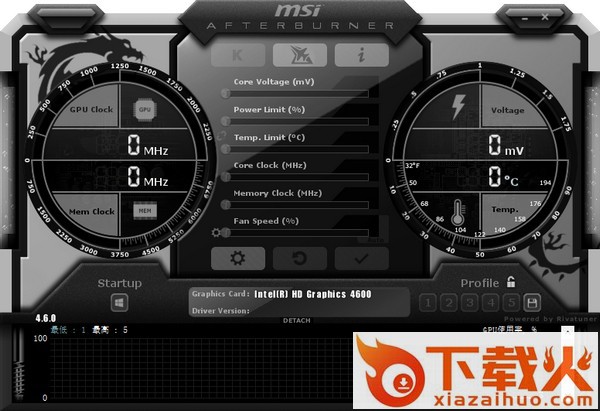Apply settings with the checkmark button
This screenshot has width=600, height=411.
point(362,258)
